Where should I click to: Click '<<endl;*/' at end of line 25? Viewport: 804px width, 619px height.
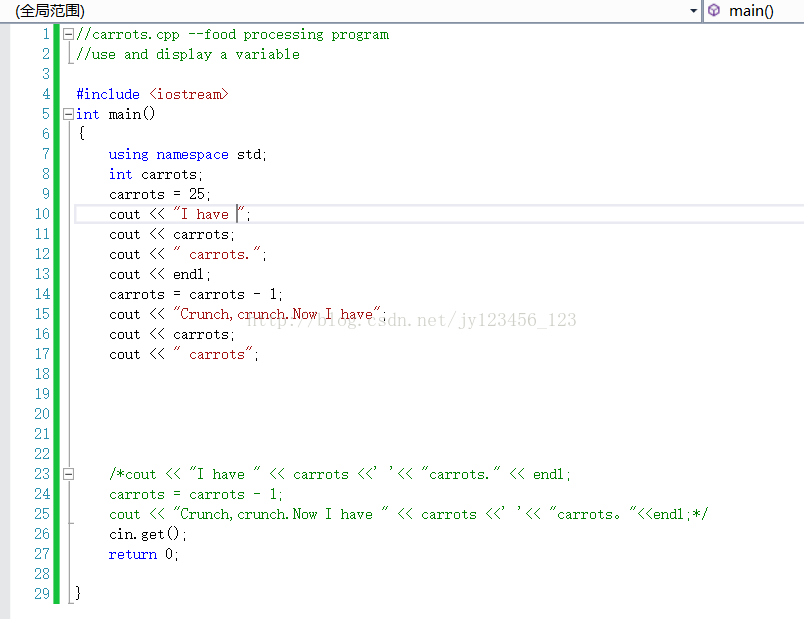672,514
